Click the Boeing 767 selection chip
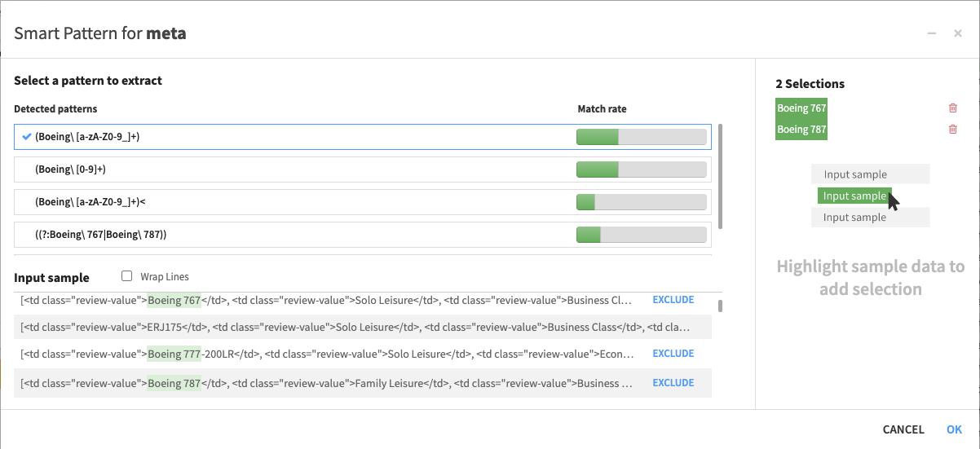This screenshot has height=449, width=980. click(801, 108)
